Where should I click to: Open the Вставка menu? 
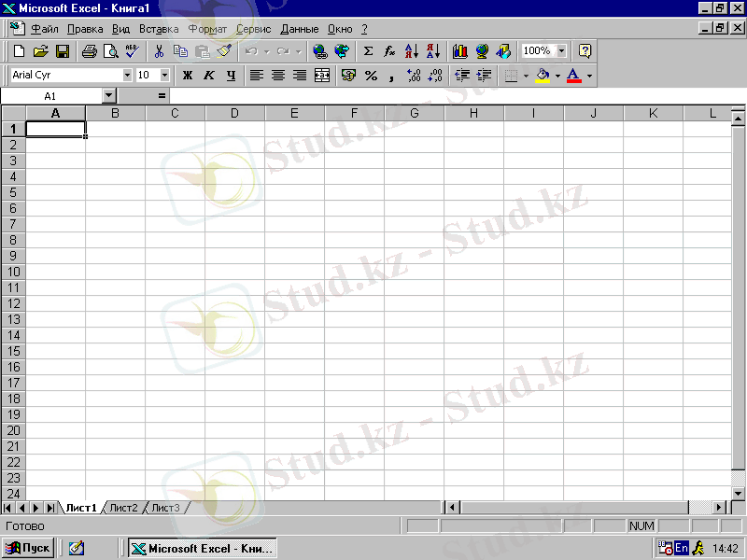coord(159,29)
